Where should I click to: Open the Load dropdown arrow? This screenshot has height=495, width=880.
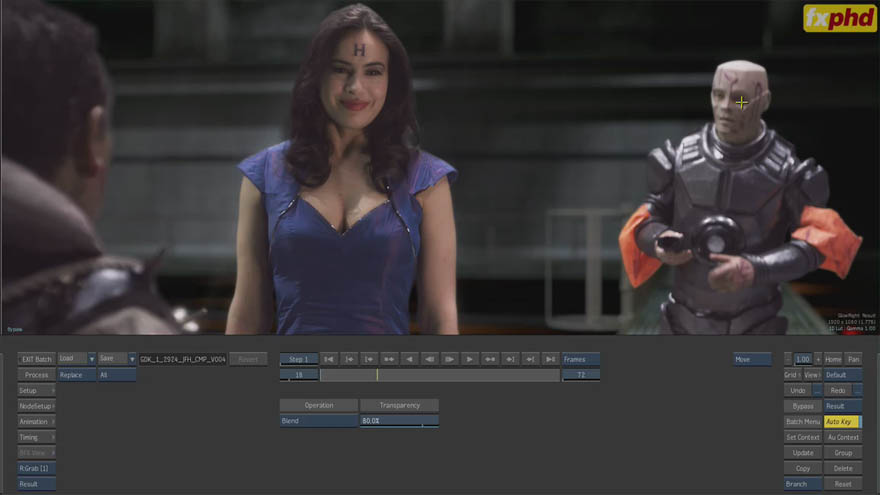(x=91, y=359)
